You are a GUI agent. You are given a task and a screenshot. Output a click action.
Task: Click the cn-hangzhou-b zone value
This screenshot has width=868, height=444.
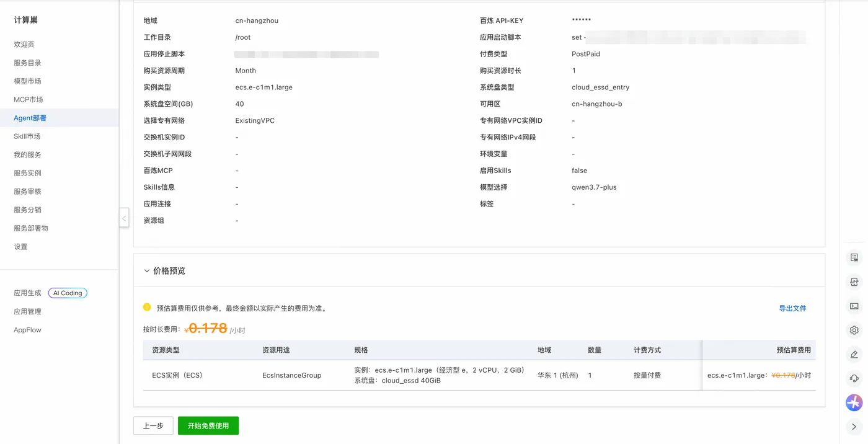click(596, 104)
